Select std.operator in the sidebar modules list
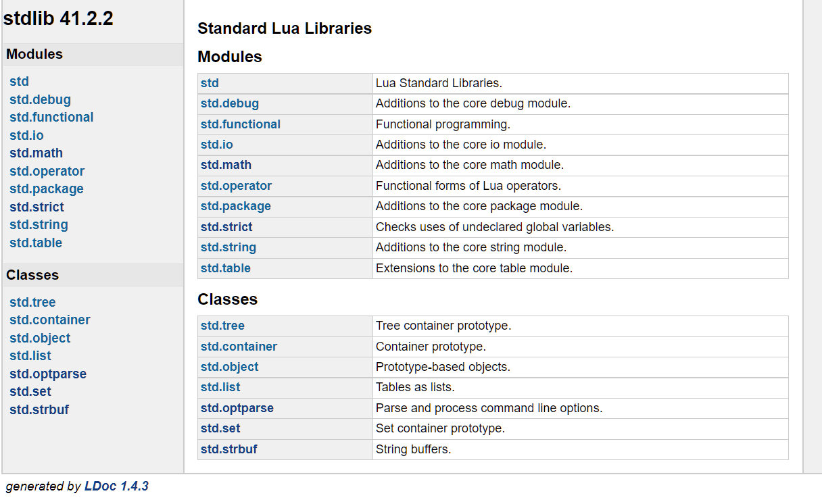This screenshot has height=504, width=822. click(47, 171)
